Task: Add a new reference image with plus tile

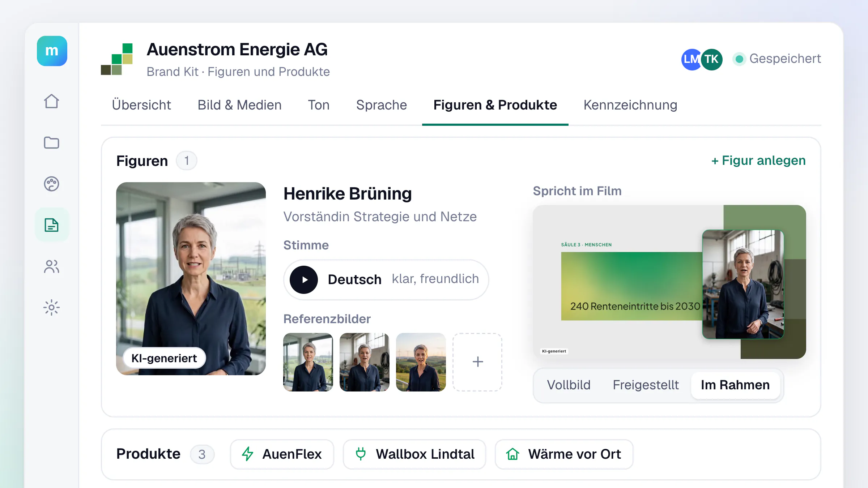Action: [477, 362]
